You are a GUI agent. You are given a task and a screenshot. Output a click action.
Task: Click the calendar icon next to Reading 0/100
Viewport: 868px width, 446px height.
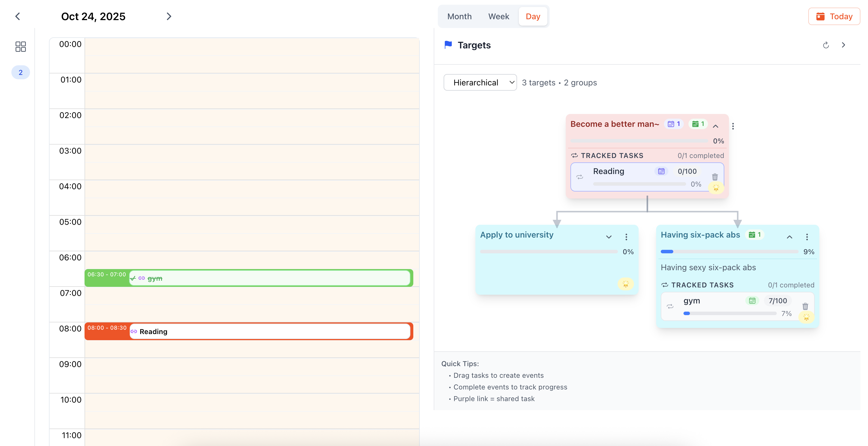point(661,171)
